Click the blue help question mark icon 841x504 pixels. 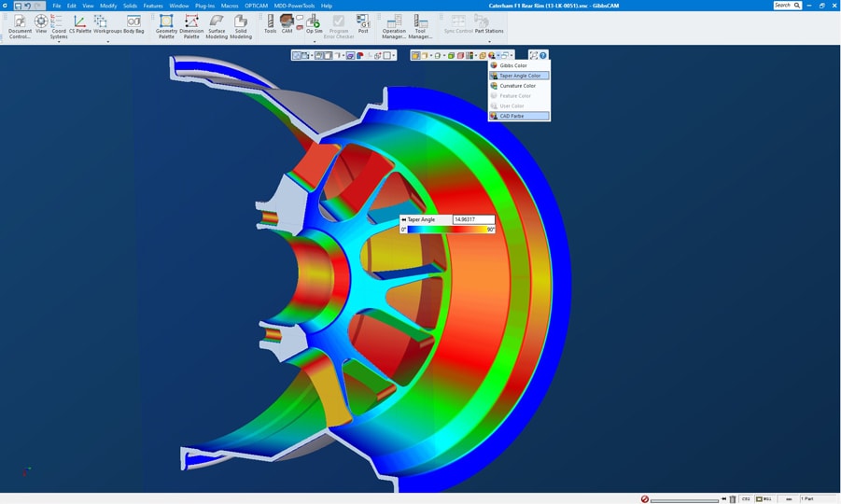(543, 55)
